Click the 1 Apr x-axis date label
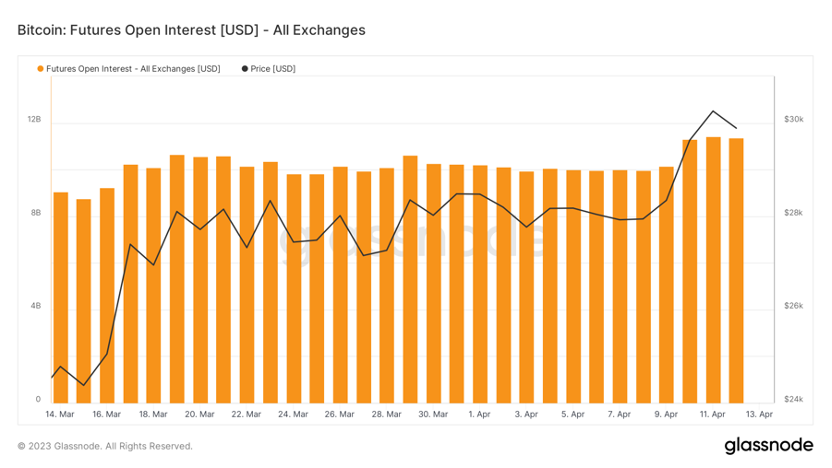 click(480, 414)
